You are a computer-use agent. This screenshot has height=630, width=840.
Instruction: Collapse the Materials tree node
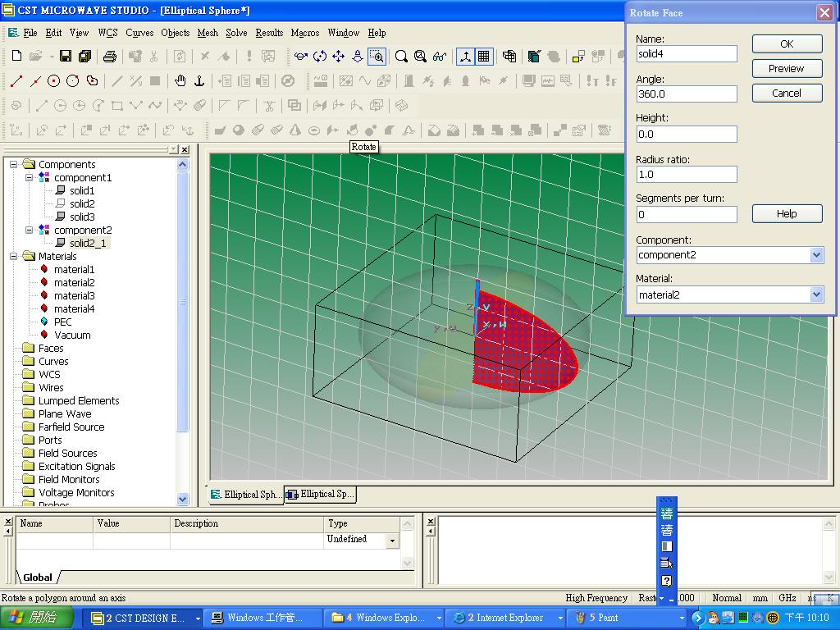point(14,256)
